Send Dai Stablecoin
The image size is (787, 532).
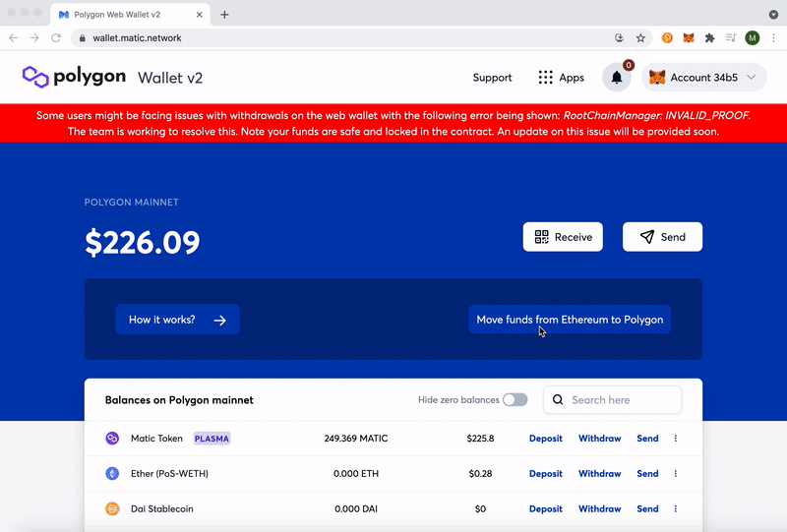[647, 509]
